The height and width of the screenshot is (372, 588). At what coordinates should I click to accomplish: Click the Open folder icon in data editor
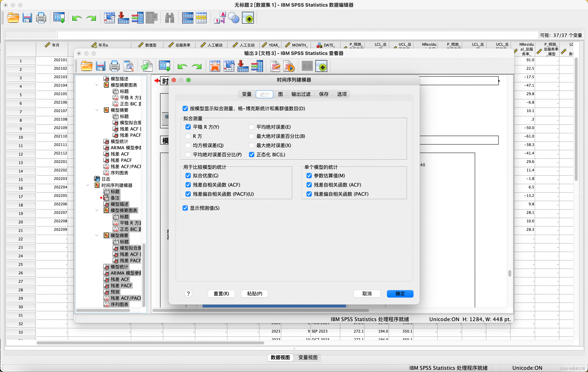point(13,18)
